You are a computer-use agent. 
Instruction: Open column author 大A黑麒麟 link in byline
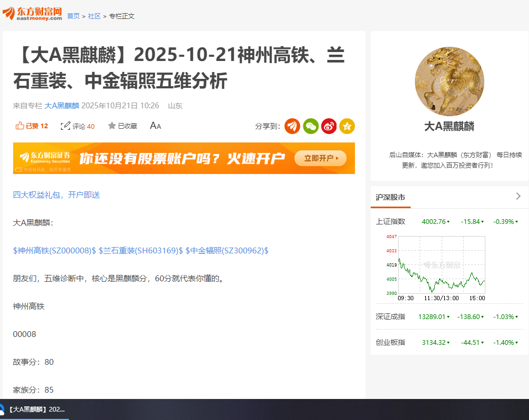[62, 106]
